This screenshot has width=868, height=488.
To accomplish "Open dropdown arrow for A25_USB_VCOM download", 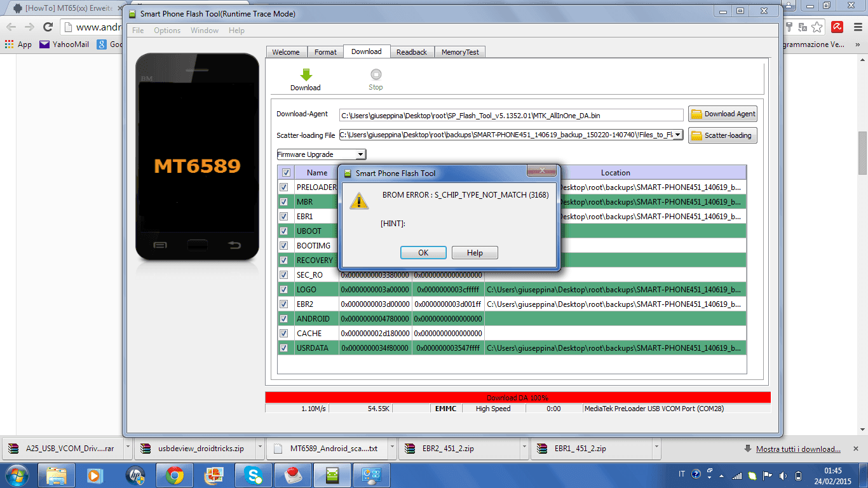I will (x=128, y=449).
